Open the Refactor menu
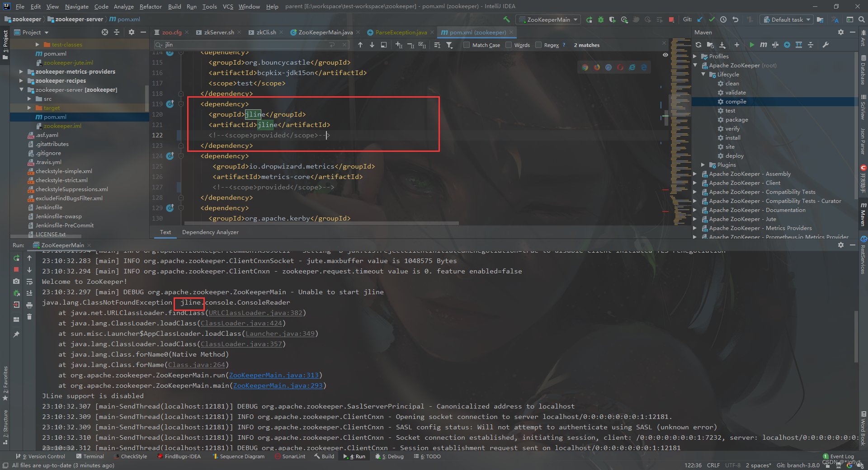The image size is (868, 470). pyautogui.click(x=151, y=6)
